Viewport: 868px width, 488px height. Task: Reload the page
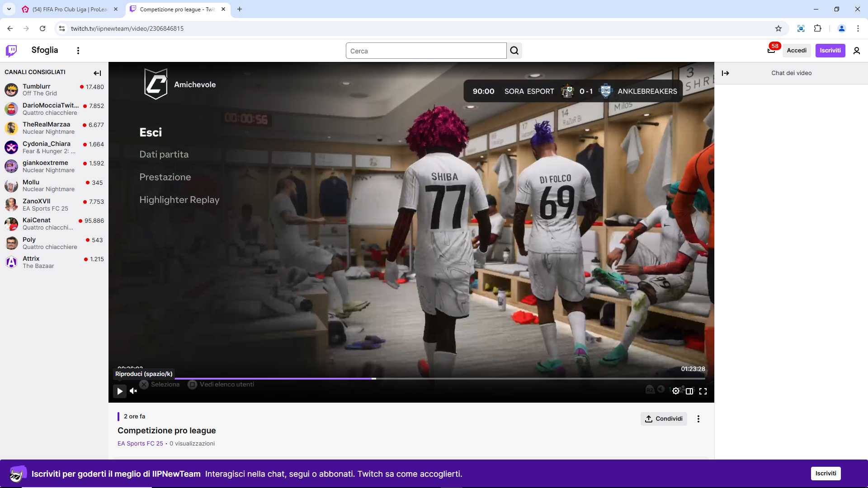pos(42,28)
